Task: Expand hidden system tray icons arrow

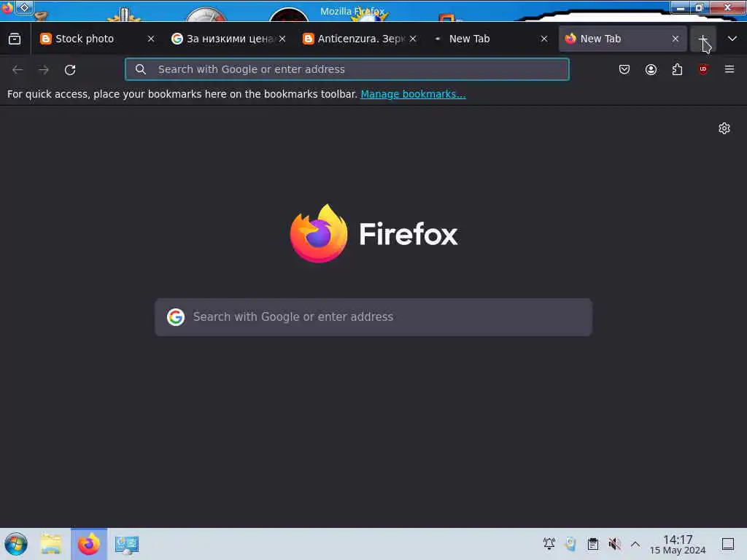Action: (x=635, y=544)
